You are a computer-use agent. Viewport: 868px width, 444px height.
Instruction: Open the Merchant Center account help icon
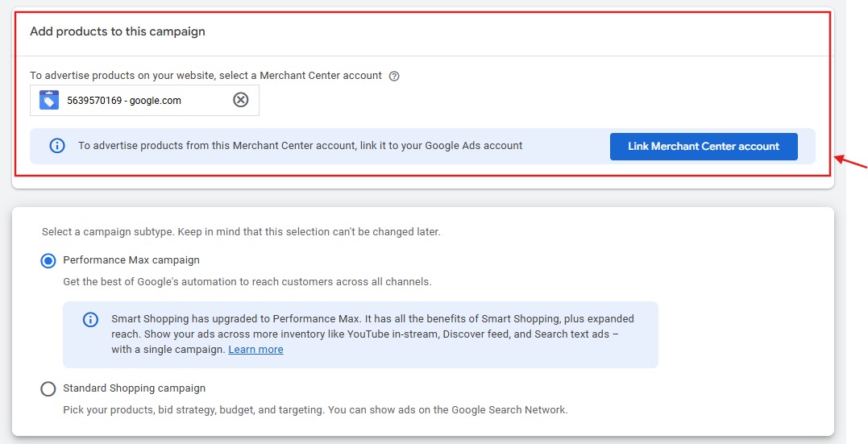pyautogui.click(x=394, y=77)
